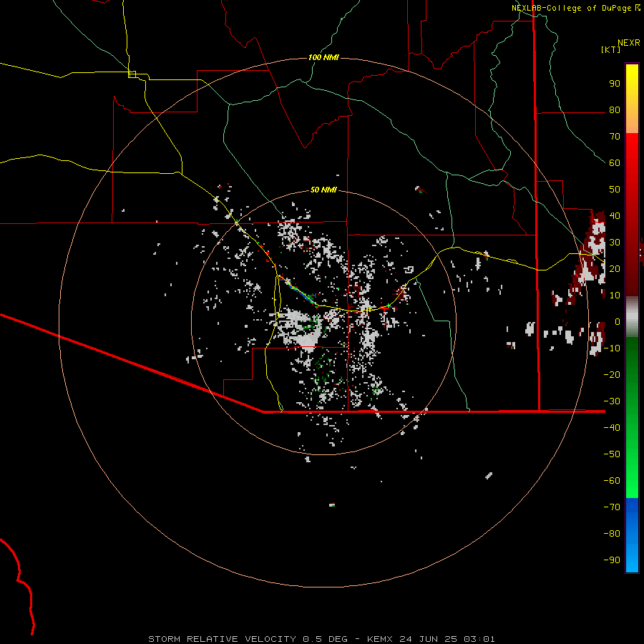Select the -60 value on velocity scale

click(x=612, y=481)
